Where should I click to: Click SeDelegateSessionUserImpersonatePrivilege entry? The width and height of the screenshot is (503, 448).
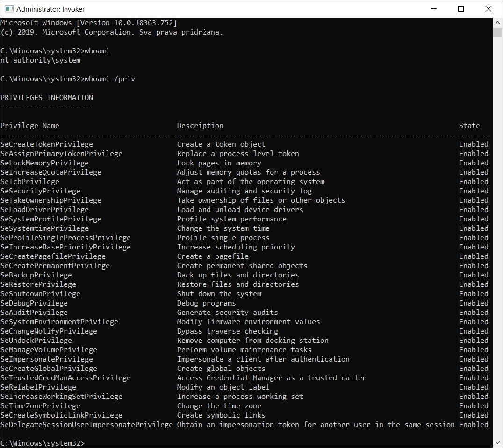86,425
